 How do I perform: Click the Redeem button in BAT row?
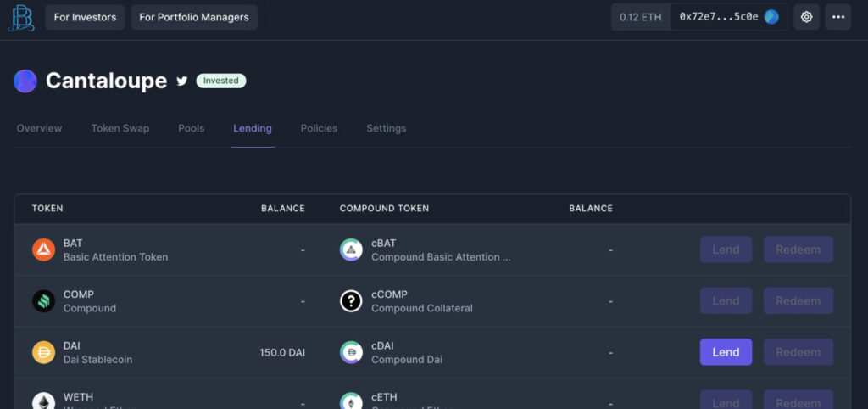[798, 249]
